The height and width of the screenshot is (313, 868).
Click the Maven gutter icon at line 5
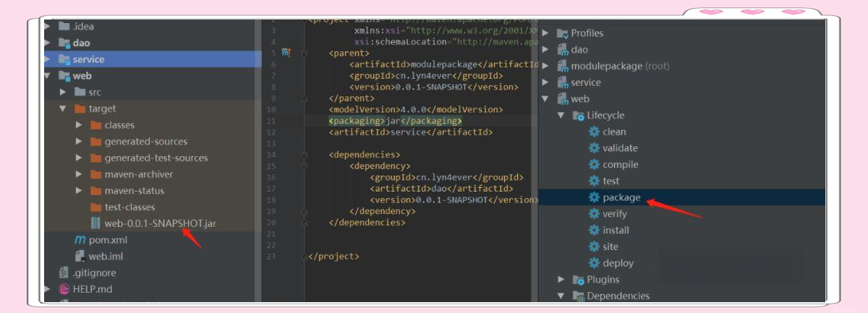coord(286,53)
